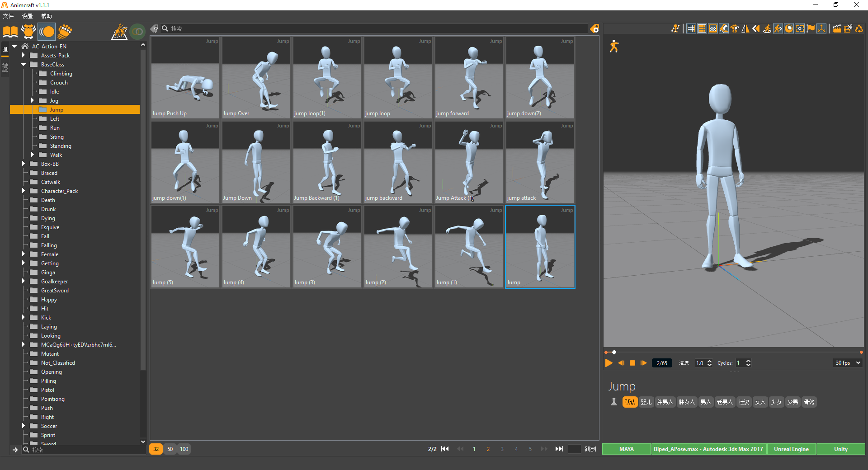This screenshot has height=470, width=868.
Task: Click the walk-in-place circle icon
Action: 767,28
